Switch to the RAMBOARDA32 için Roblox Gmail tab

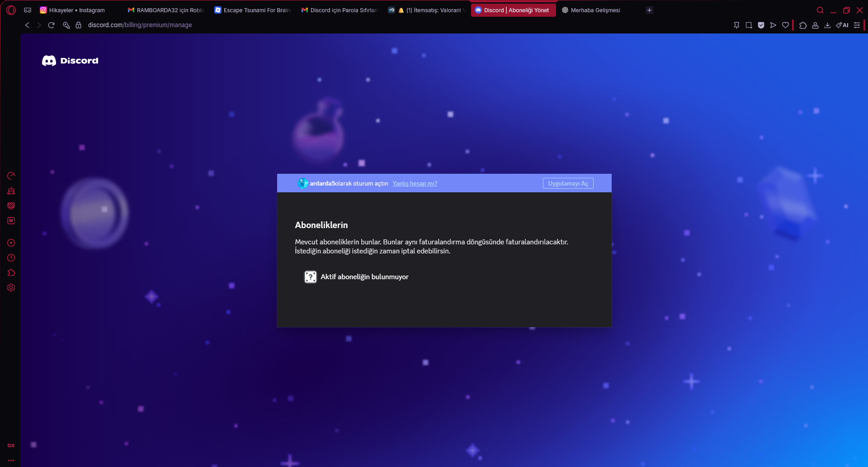pos(166,10)
